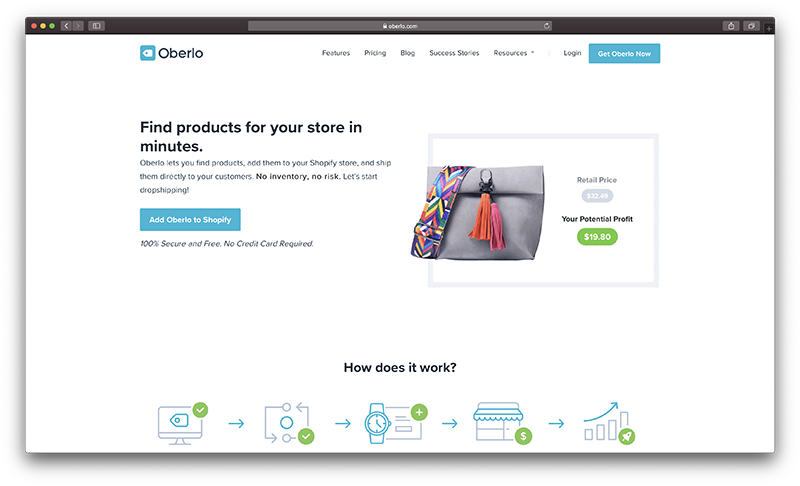
Task: Expand the Resources dropdown
Action: click(514, 53)
